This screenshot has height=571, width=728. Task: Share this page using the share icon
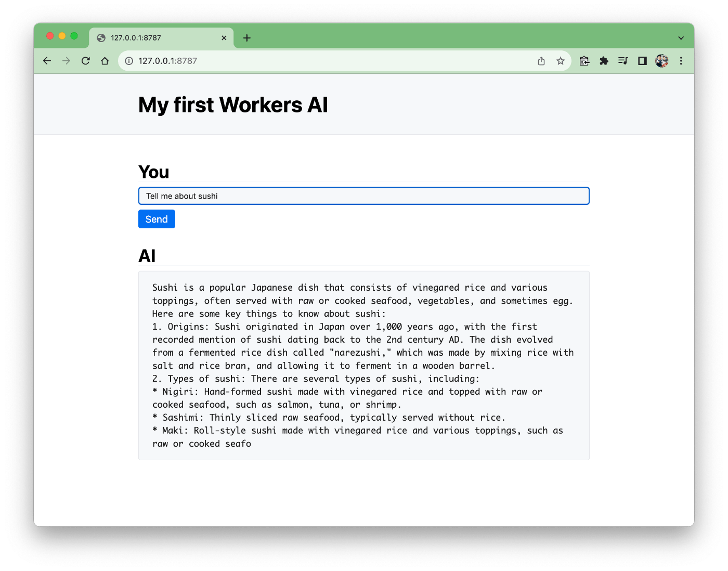click(541, 61)
